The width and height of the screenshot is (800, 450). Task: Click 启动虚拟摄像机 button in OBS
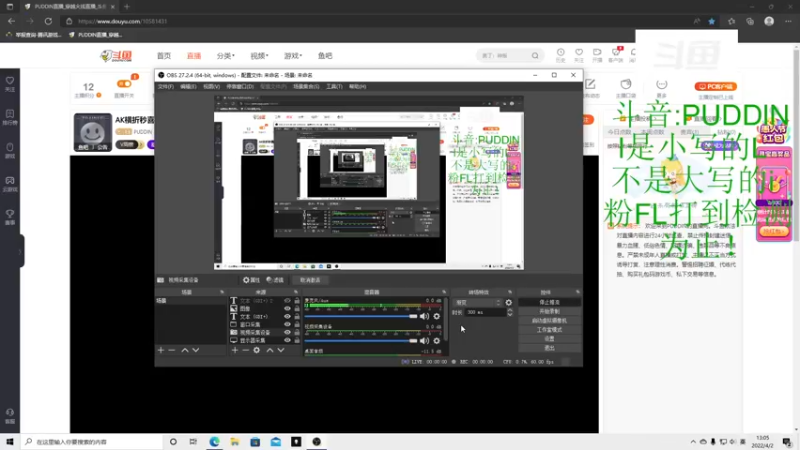(549, 320)
